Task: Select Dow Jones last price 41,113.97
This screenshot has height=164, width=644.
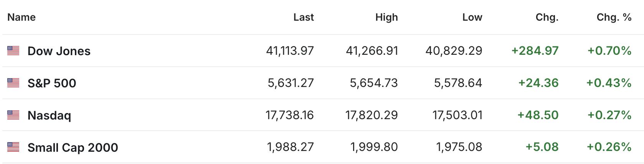Action: [x=290, y=51]
